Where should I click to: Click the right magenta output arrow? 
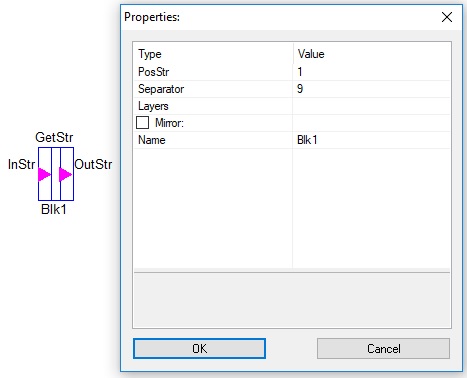click(65, 174)
